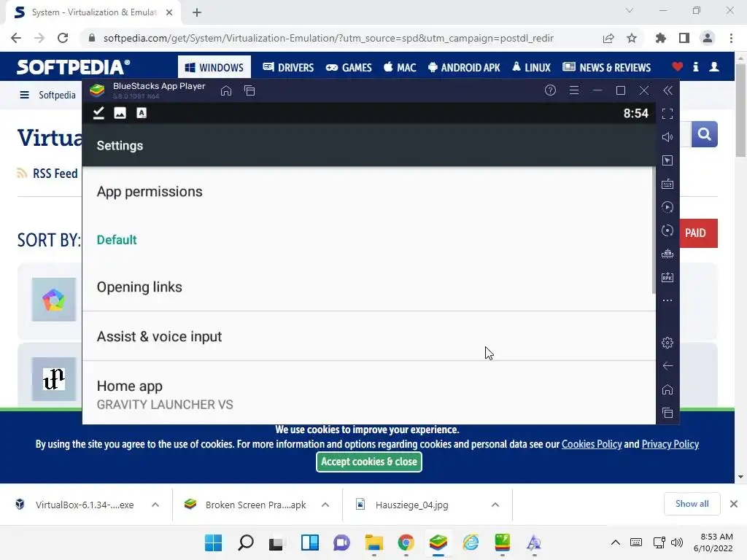This screenshot has width=747, height=560.
Task: Click Softpedia blue search button
Action: [x=705, y=134]
